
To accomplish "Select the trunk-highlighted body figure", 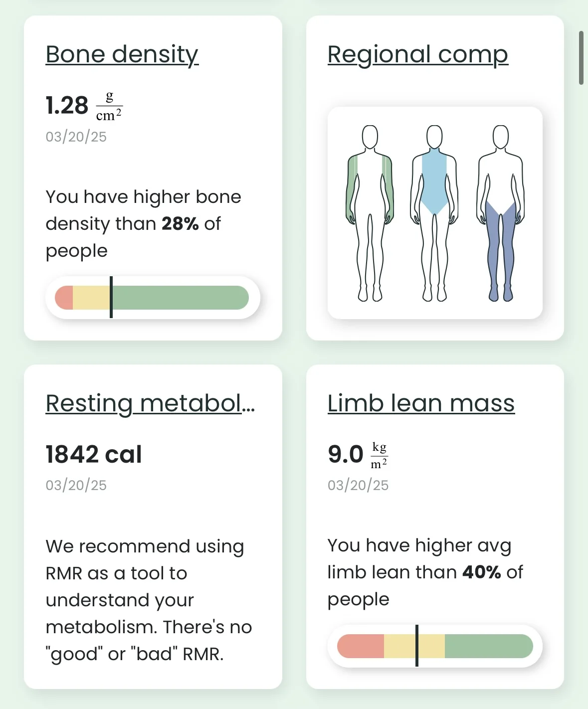I will 434,213.
